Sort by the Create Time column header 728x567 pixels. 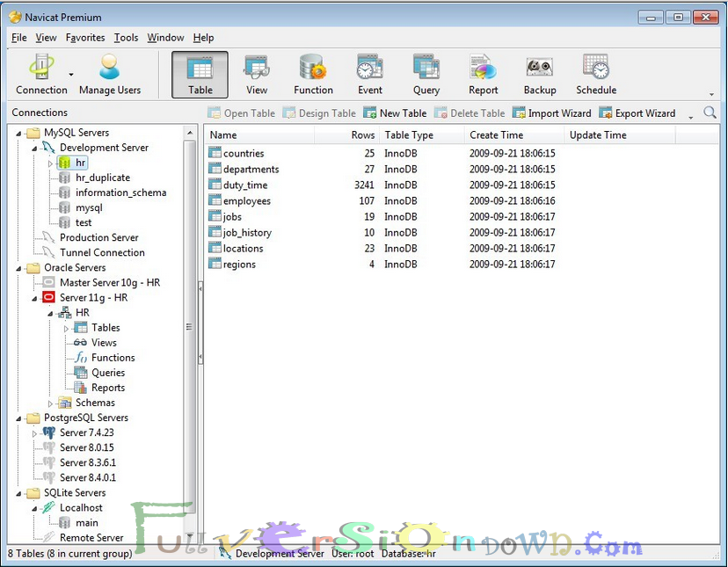click(x=514, y=135)
